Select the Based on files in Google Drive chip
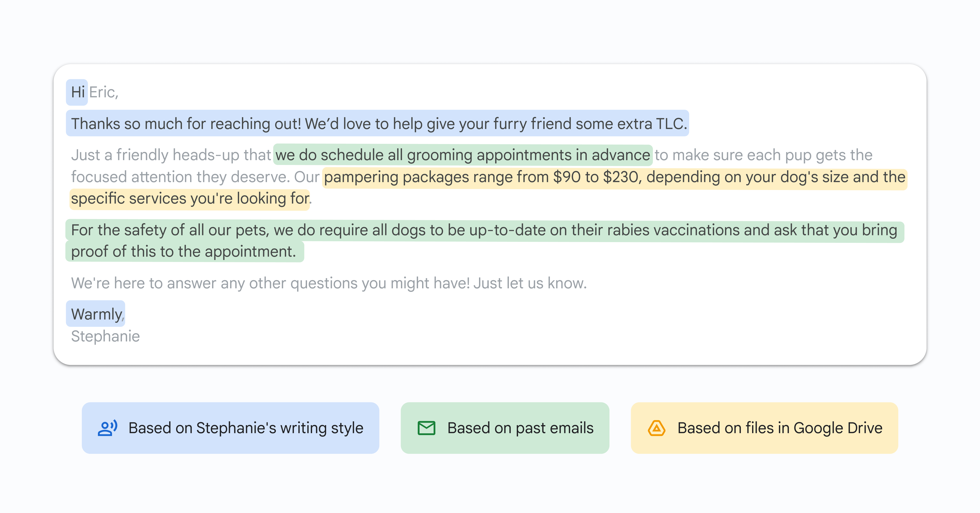Viewport: 980px width, 513px height. pos(764,428)
